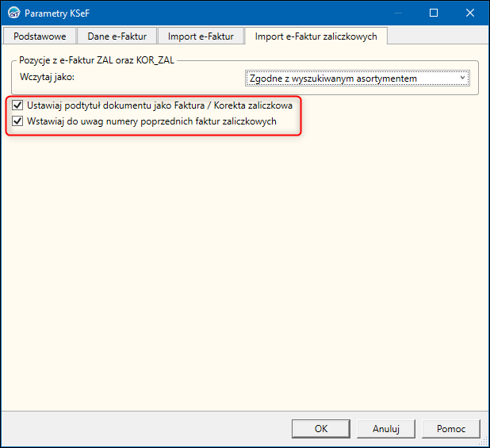Click the arrow of the 'Zgodne z wyszukiwanym asortymentem' dropdown
This screenshot has width=490, height=448.
tap(463, 78)
